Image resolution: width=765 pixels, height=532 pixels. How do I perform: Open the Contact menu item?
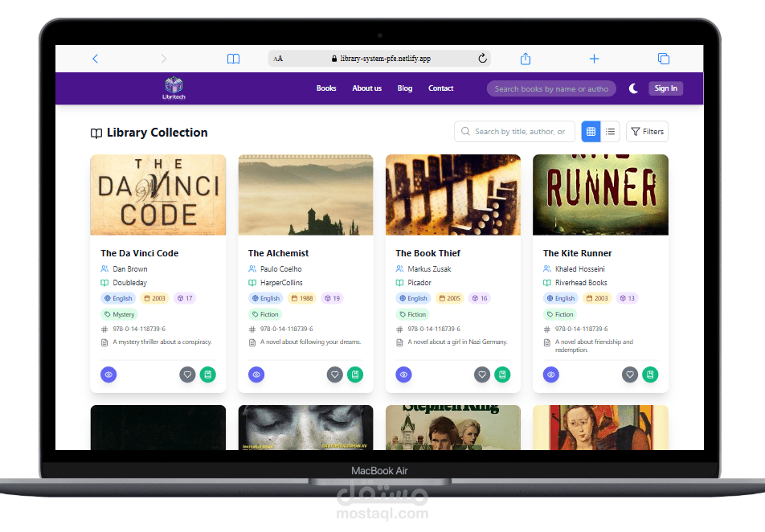tap(440, 88)
